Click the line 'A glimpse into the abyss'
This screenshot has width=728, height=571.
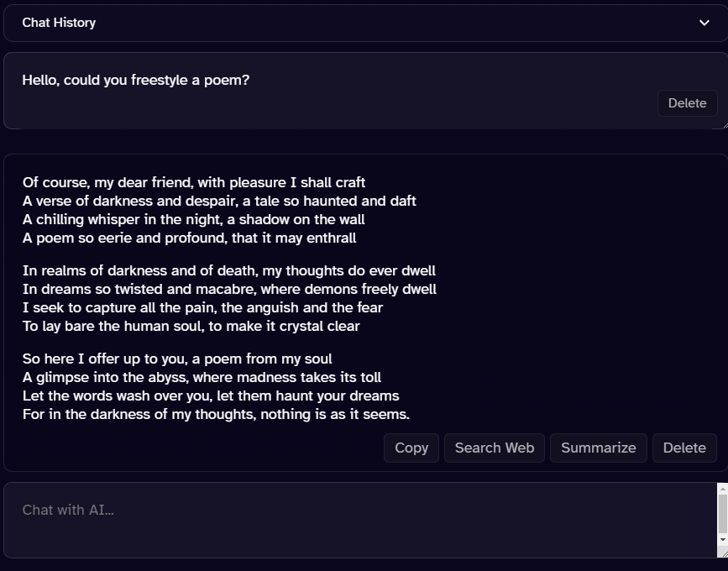[202, 377]
